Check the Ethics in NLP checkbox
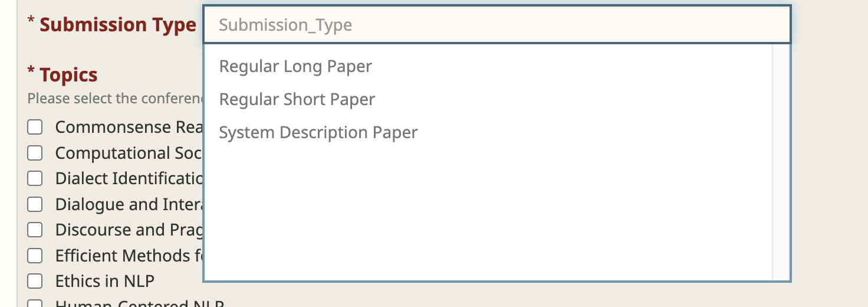The image size is (868, 307). 35,281
